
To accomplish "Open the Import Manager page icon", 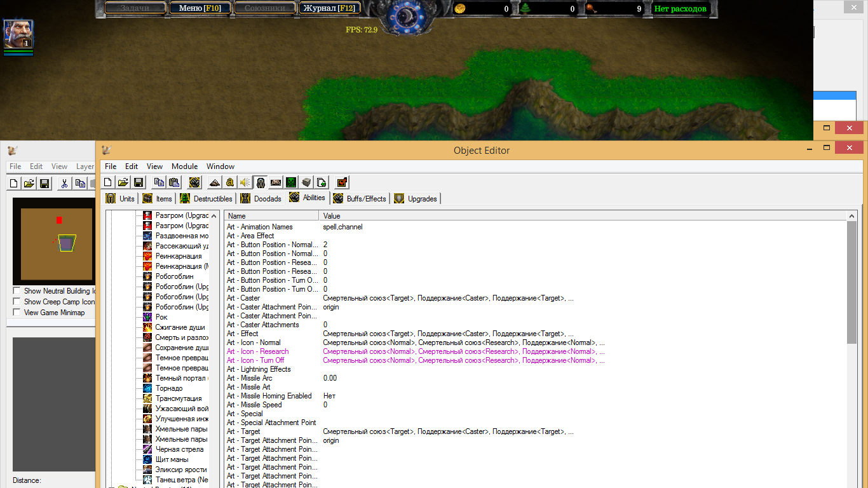I will 322,182.
